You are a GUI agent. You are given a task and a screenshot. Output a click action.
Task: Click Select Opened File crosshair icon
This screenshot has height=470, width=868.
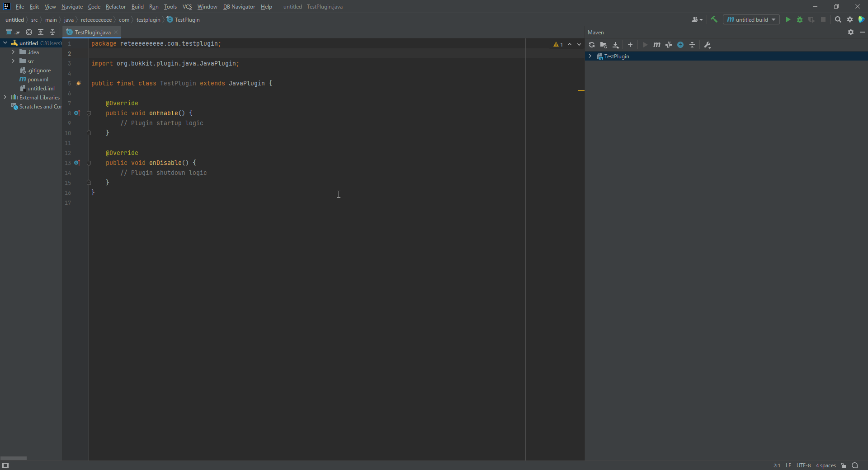(x=29, y=32)
